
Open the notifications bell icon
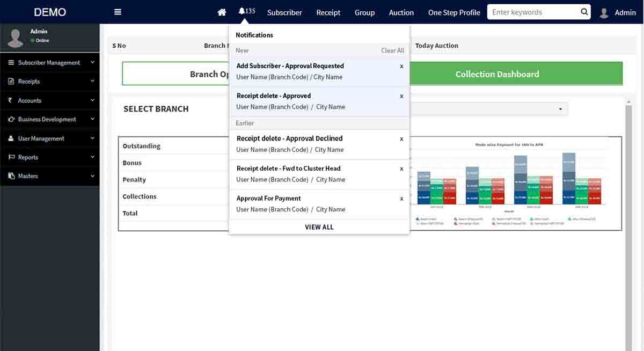pyautogui.click(x=242, y=11)
